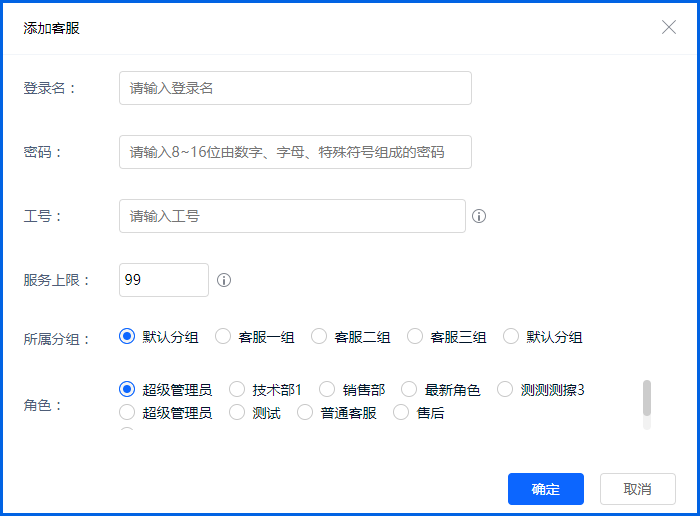The height and width of the screenshot is (516, 700).
Task: Choose 客服二组 as the group
Action: click(x=319, y=336)
